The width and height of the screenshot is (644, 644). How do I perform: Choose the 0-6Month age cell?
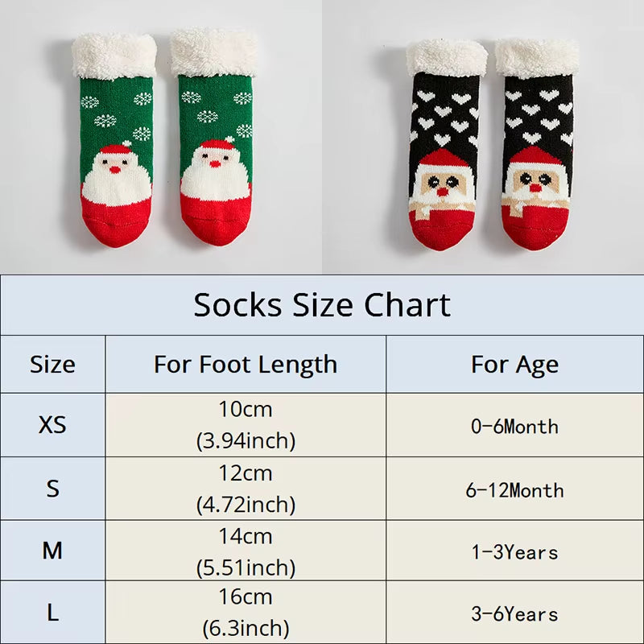(x=514, y=425)
